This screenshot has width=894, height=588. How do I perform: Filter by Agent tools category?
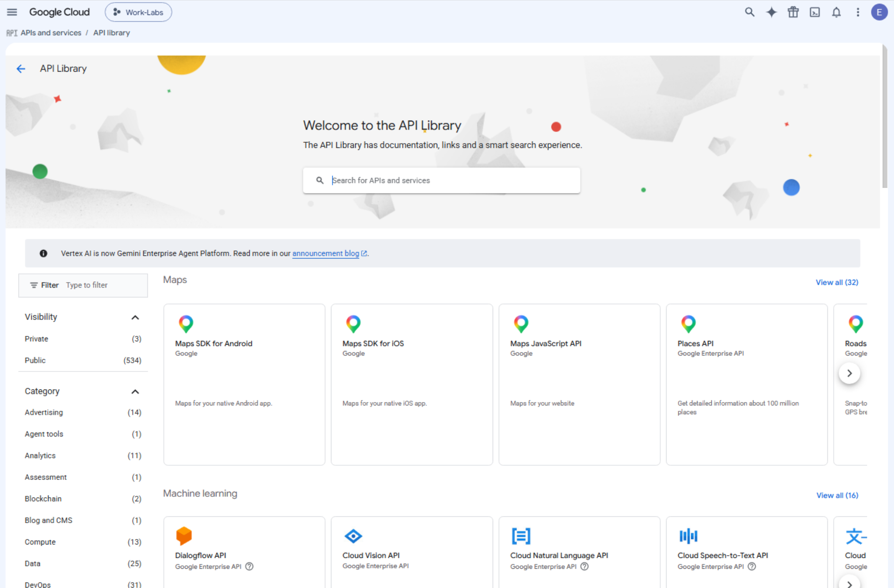click(83, 434)
